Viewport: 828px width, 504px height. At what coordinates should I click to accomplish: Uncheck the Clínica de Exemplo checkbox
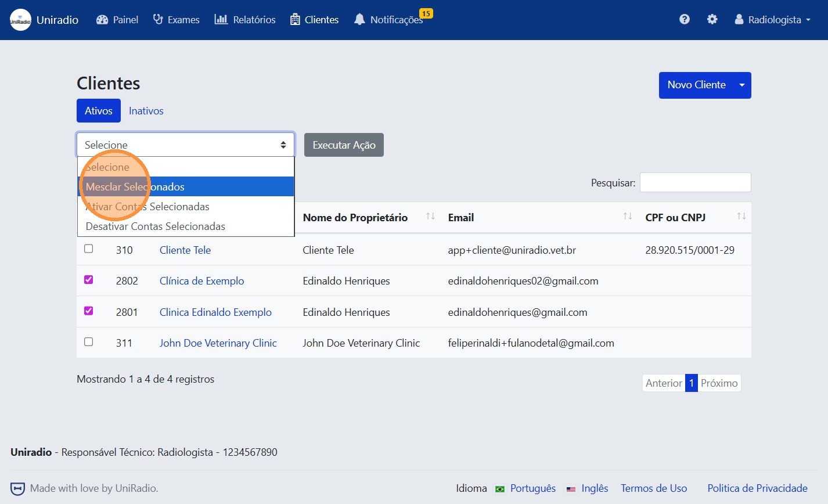pos(89,280)
